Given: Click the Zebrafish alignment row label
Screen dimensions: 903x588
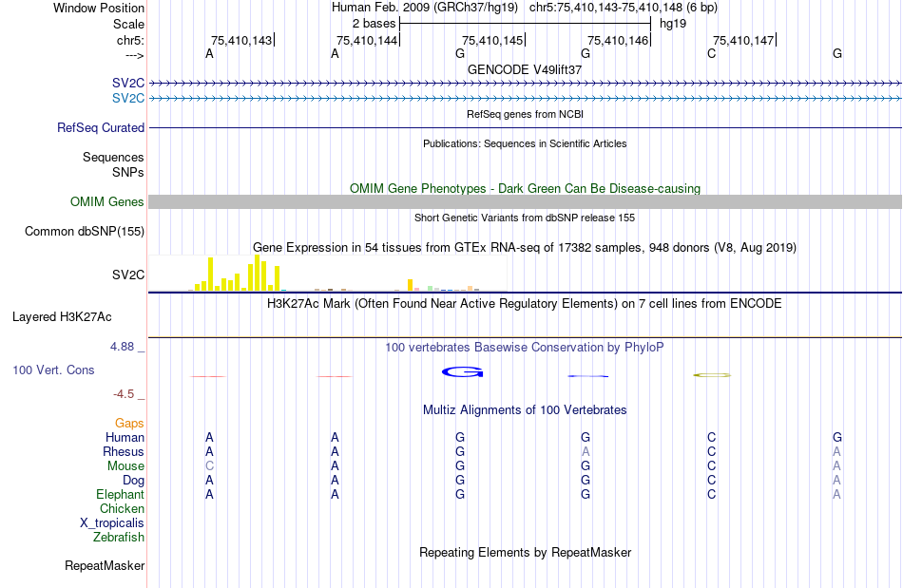Looking at the screenshot, I should 119,537.
